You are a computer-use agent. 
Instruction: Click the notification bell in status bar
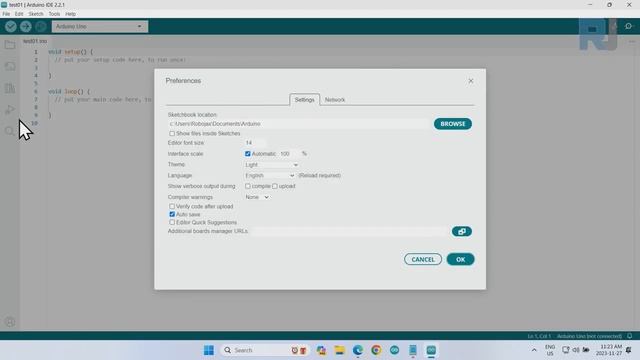click(x=630, y=336)
